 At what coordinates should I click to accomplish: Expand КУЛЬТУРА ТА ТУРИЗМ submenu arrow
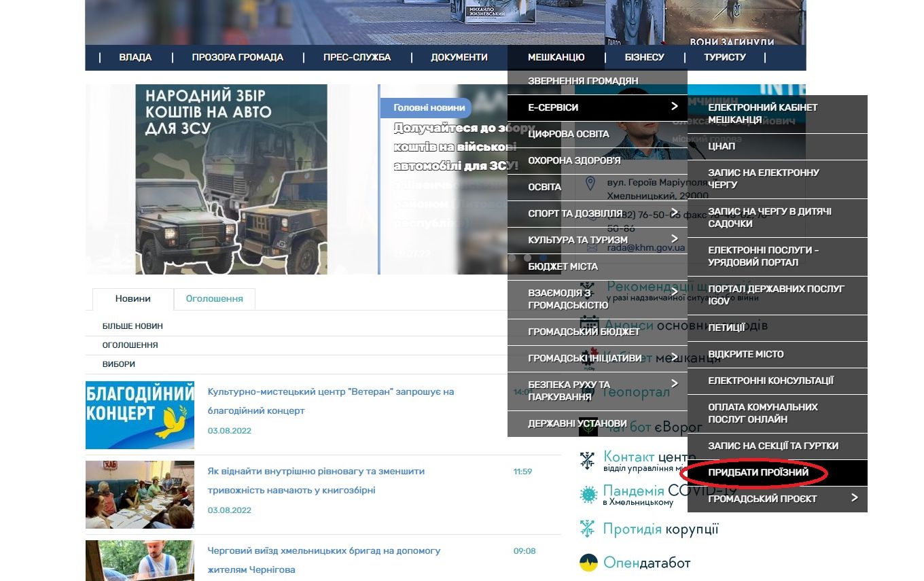point(674,239)
